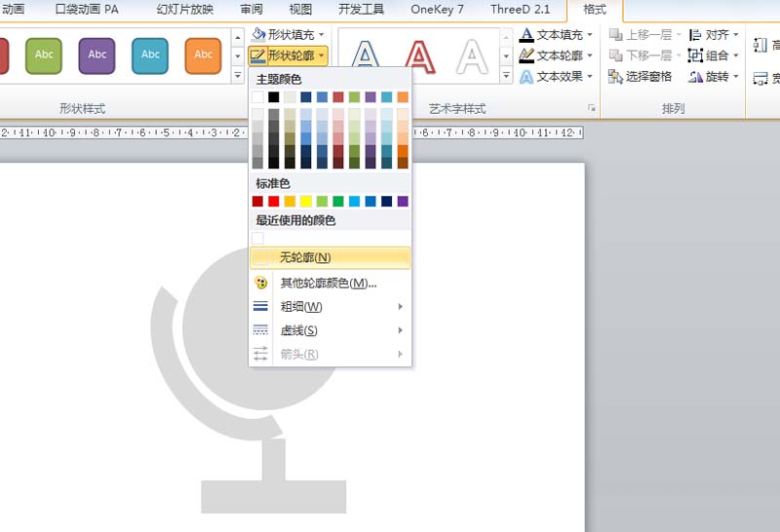Apply the green Abc shape style

(45, 56)
